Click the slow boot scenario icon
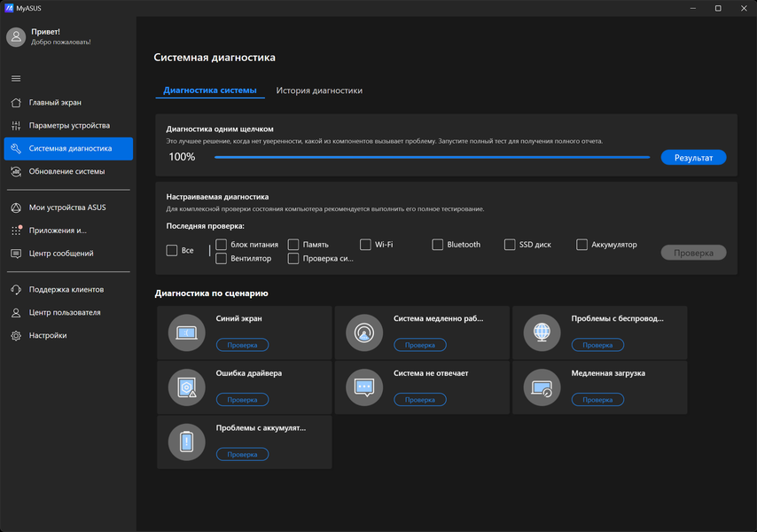Viewport: 757px width, 532px height. coord(542,387)
